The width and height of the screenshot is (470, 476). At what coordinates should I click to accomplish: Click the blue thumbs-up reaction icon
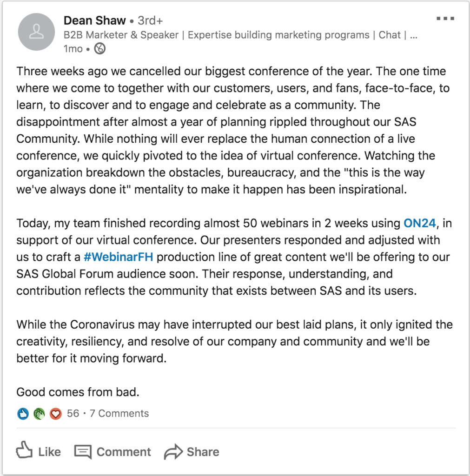[23, 413]
